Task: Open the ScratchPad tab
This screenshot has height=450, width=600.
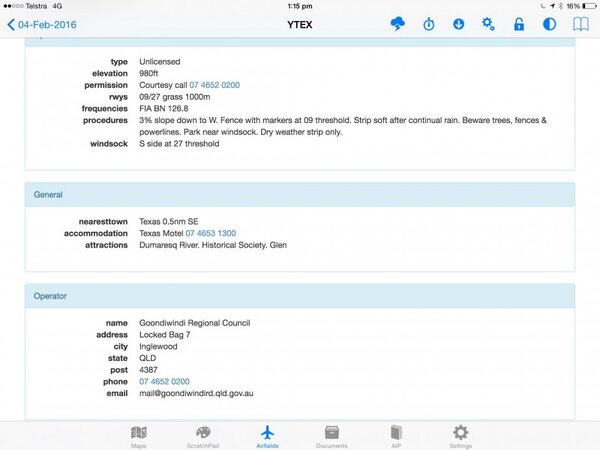Action: tap(203, 435)
